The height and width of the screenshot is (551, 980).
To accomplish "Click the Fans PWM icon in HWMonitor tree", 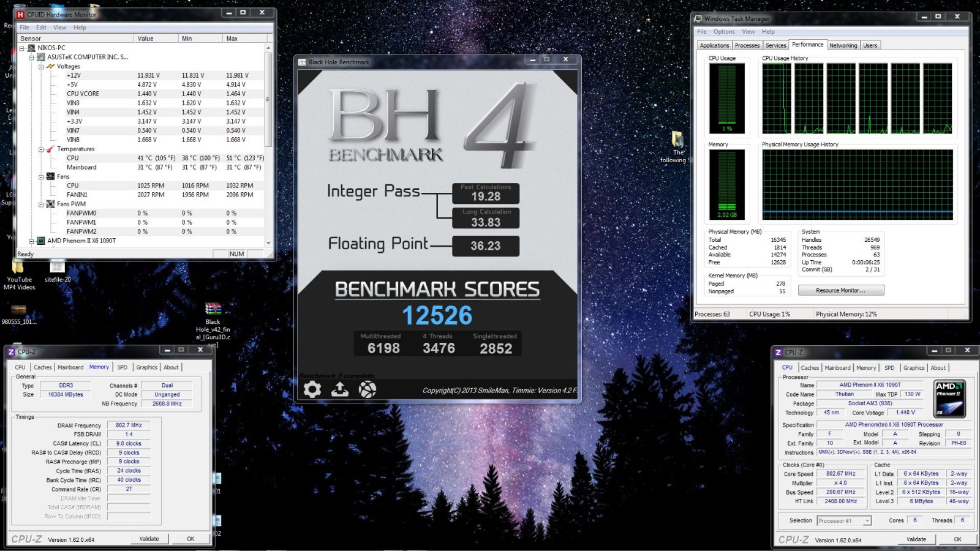I will pos(51,204).
